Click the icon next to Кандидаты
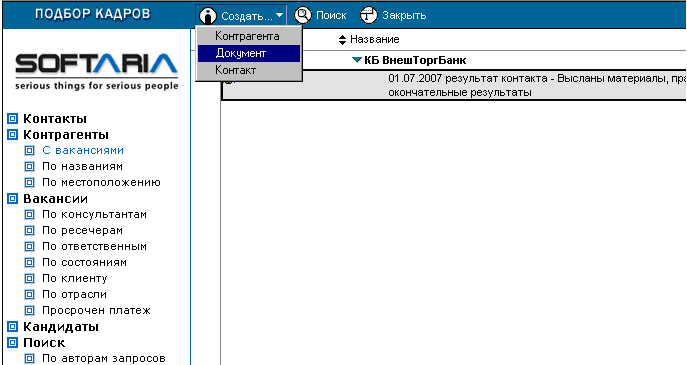Screen dimensions: 687x365 (13, 327)
